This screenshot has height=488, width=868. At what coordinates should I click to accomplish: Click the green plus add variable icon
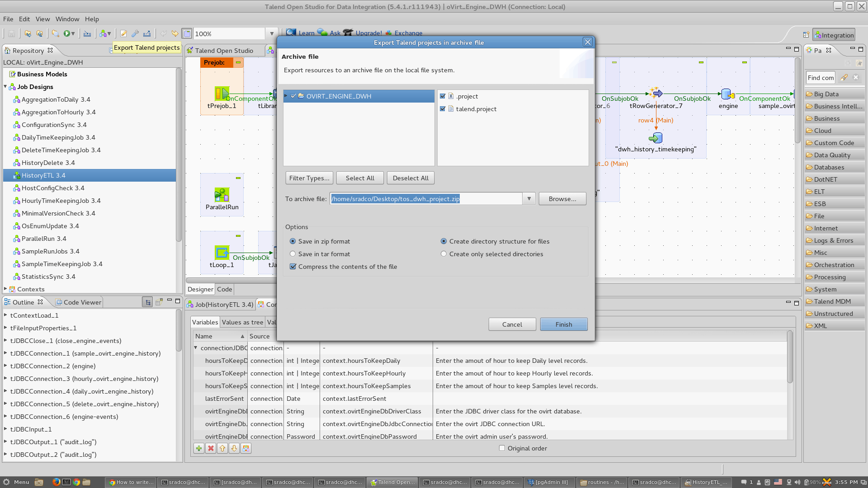pyautogui.click(x=199, y=448)
